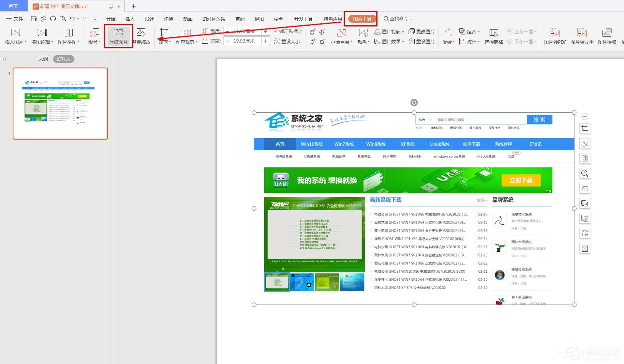Increase picture width with plus button
The width and height of the screenshot is (624, 364).
coord(266,41)
